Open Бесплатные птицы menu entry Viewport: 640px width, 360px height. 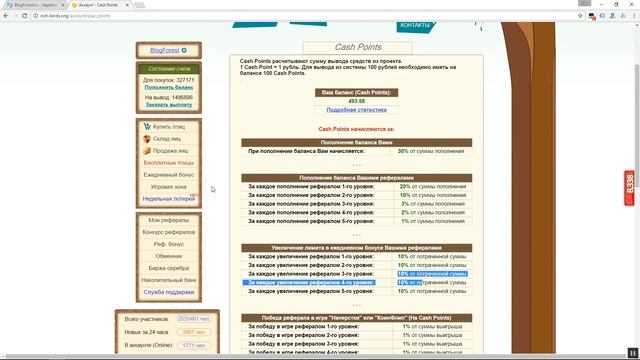click(x=169, y=162)
